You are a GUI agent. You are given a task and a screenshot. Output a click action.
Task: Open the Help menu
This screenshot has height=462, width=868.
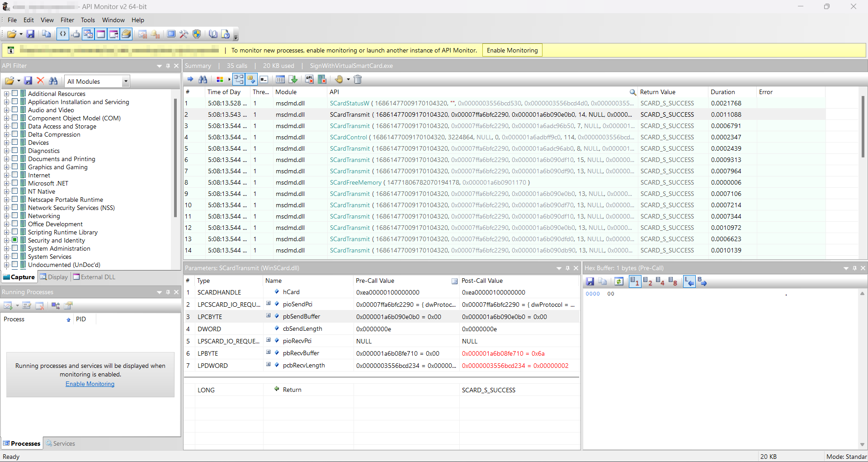[138, 20]
